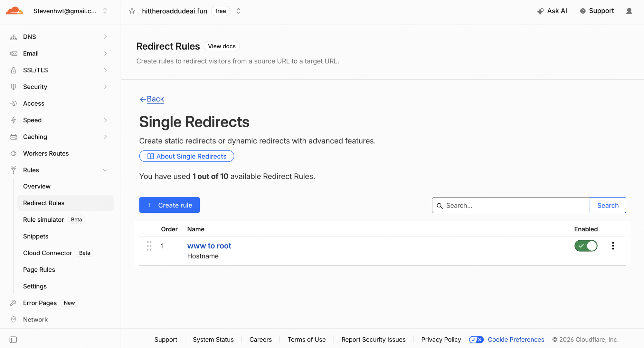
Task: Expand the Email menu chevron
Action: (x=105, y=53)
